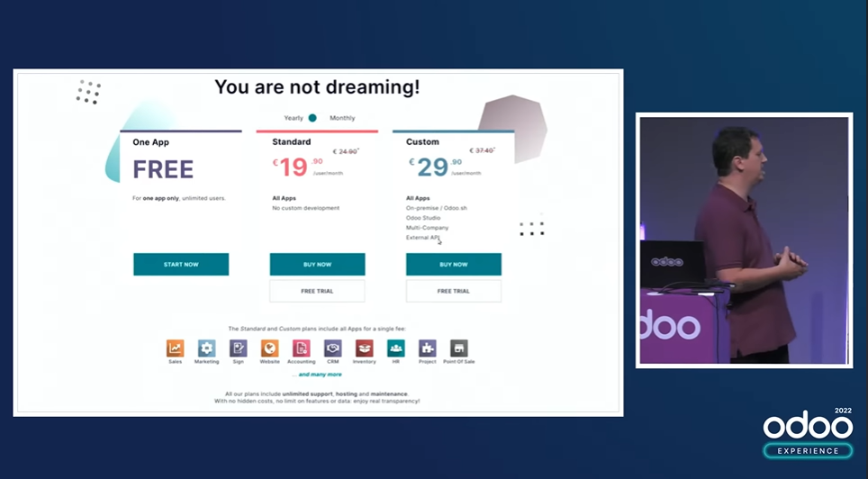Select the Sign app icon
868x479 pixels.
238,348
